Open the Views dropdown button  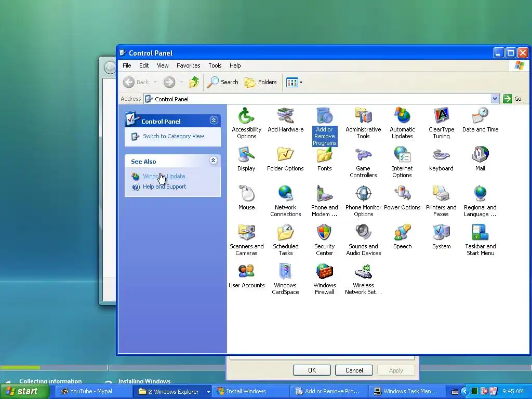pos(294,82)
